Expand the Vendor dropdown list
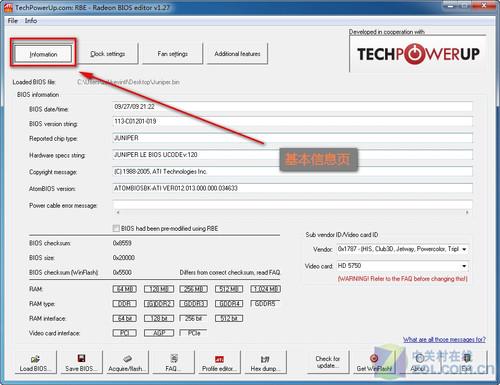Viewport: 500px width, 385px height. tap(464, 249)
